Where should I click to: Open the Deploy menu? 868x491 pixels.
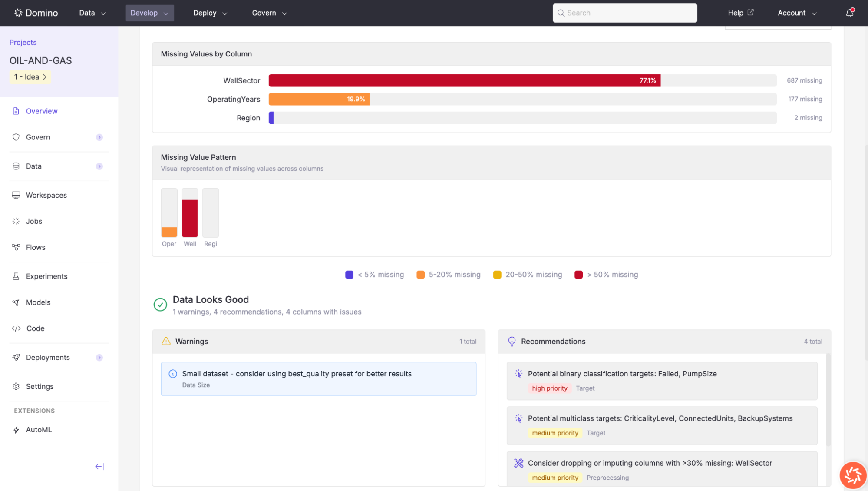[210, 13]
